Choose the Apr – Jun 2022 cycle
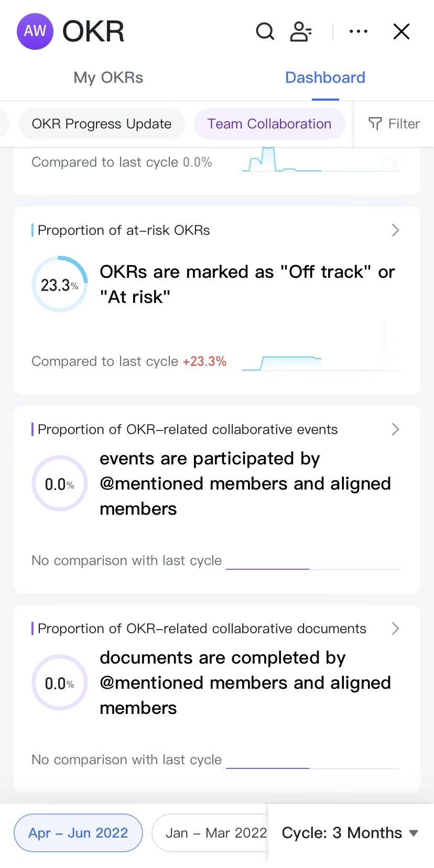This screenshot has width=434, height=868. (x=78, y=833)
